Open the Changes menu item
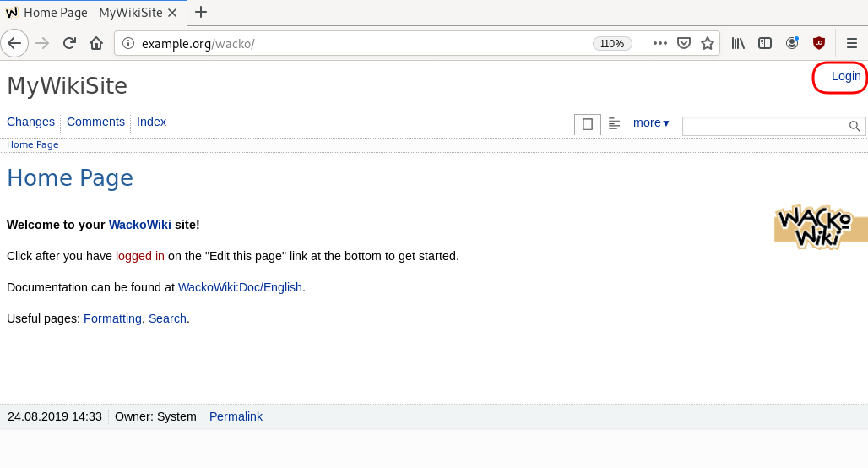Image resolution: width=868 pixels, height=468 pixels. [x=30, y=122]
